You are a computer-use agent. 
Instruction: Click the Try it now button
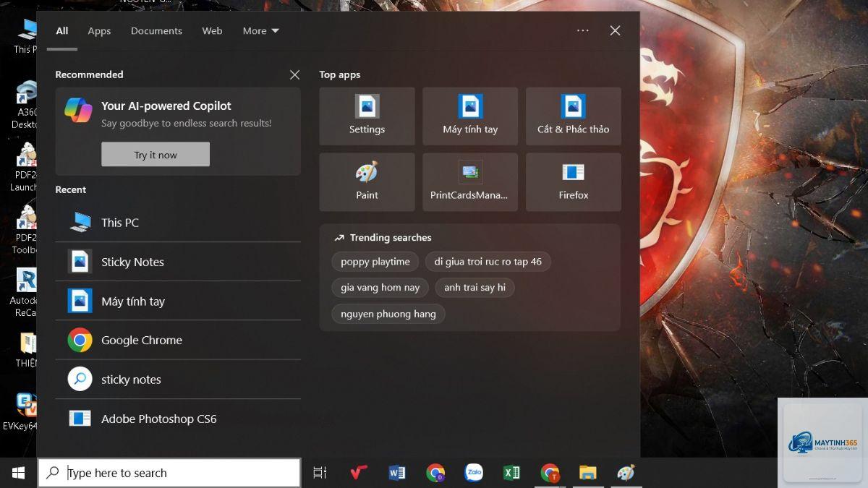pyautogui.click(x=156, y=155)
